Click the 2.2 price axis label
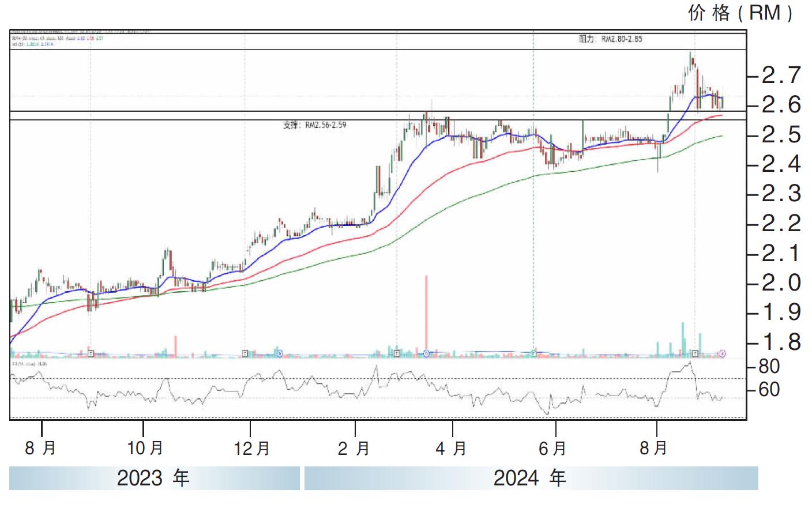Viewport: 812px width, 505px height. point(781,223)
